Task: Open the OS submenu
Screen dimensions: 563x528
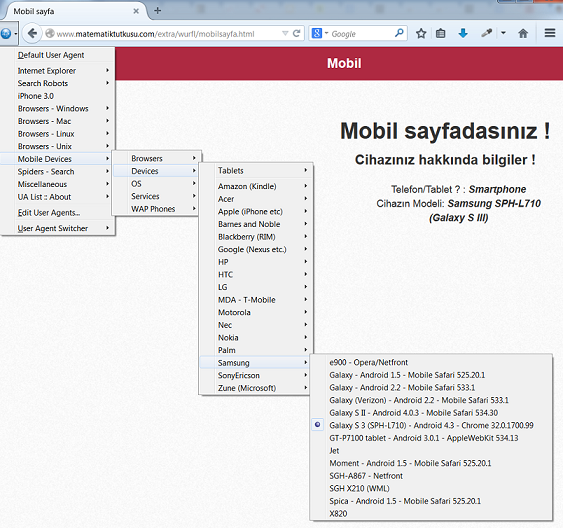Action: (156, 183)
